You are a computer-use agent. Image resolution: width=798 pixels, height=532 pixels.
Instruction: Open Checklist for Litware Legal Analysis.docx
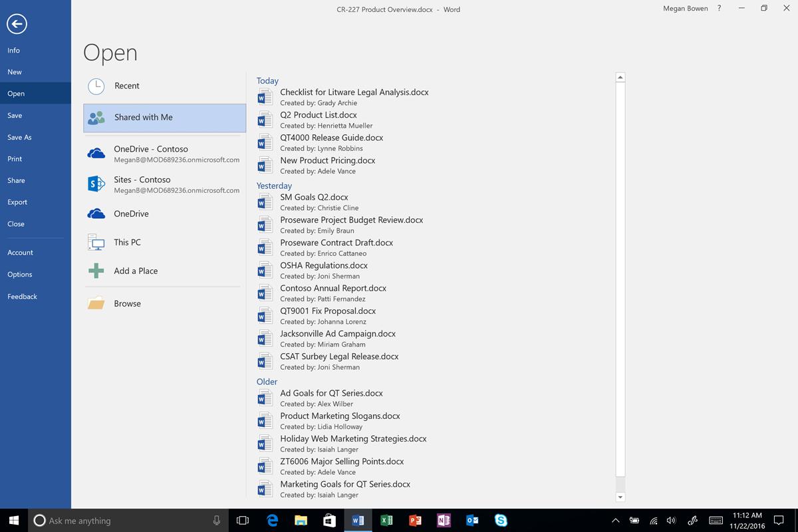[354, 92]
